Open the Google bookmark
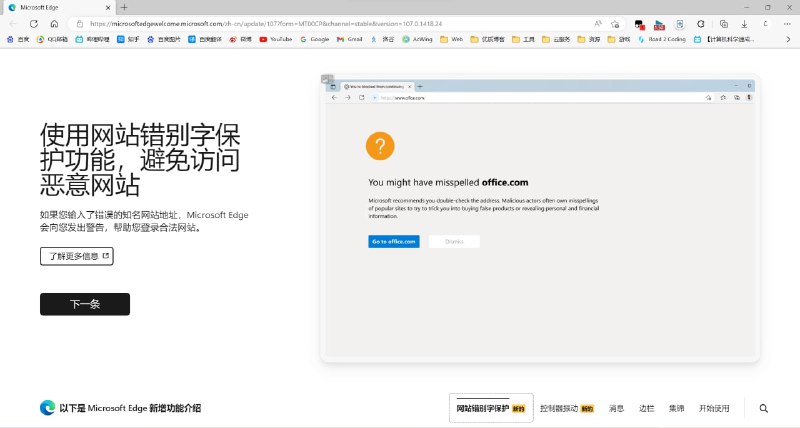Screen dimensions: 800x428 pos(314,39)
